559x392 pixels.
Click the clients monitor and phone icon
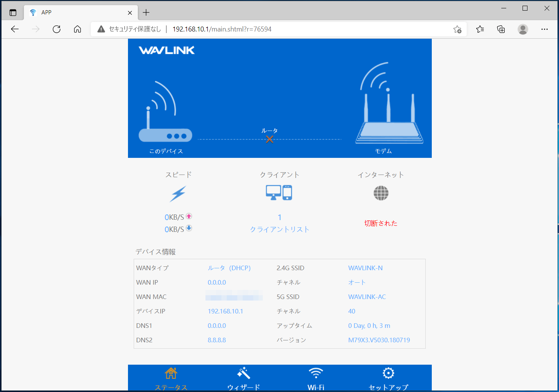(x=279, y=192)
